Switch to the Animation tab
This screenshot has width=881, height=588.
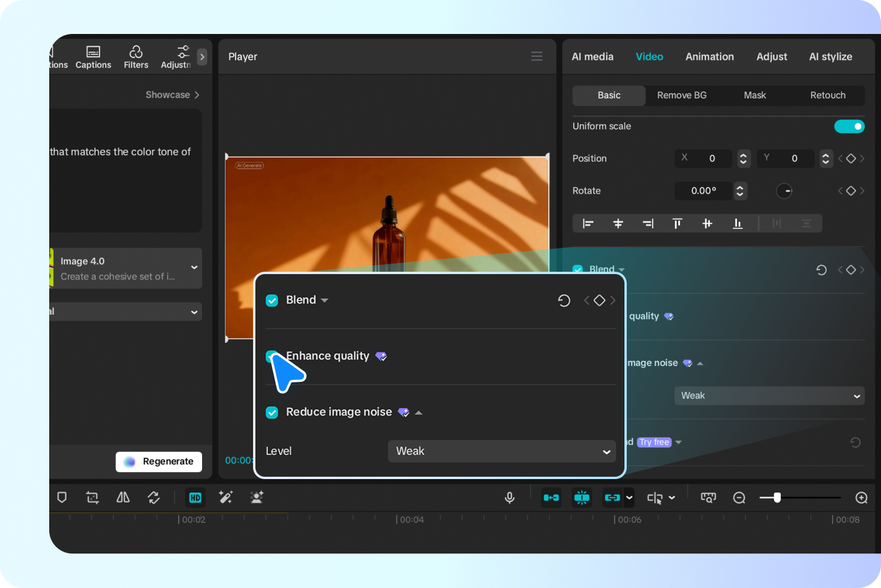click(x=709, y=57)
